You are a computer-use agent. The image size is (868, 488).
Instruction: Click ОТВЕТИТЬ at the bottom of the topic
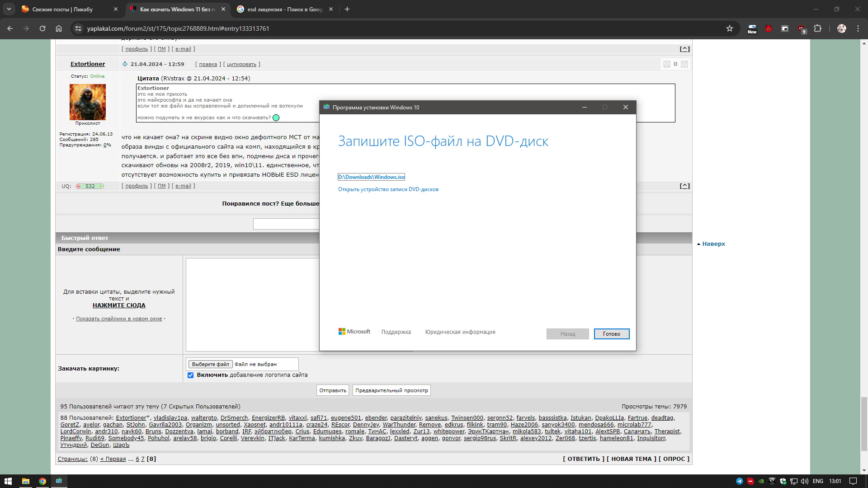[x=584, y=459]
